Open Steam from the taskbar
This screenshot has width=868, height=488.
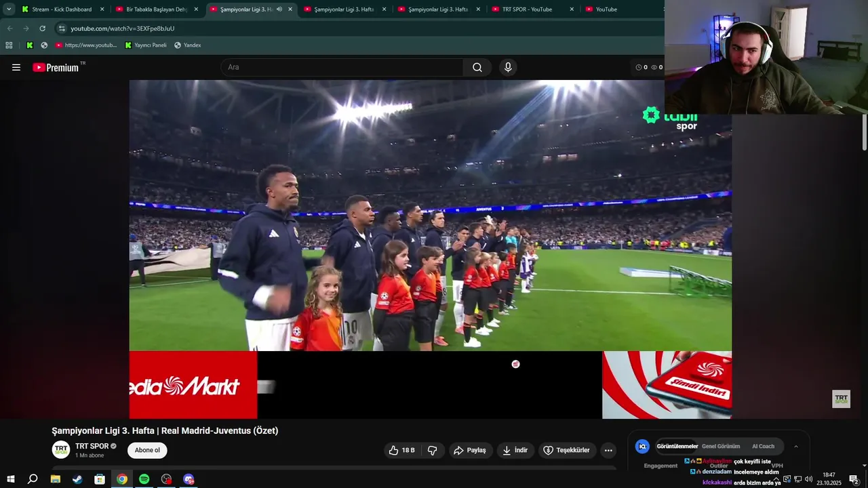[x=77, y=479]
